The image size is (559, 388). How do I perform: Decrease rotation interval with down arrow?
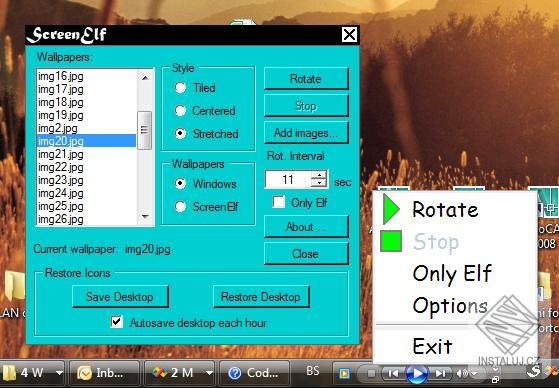318,183
